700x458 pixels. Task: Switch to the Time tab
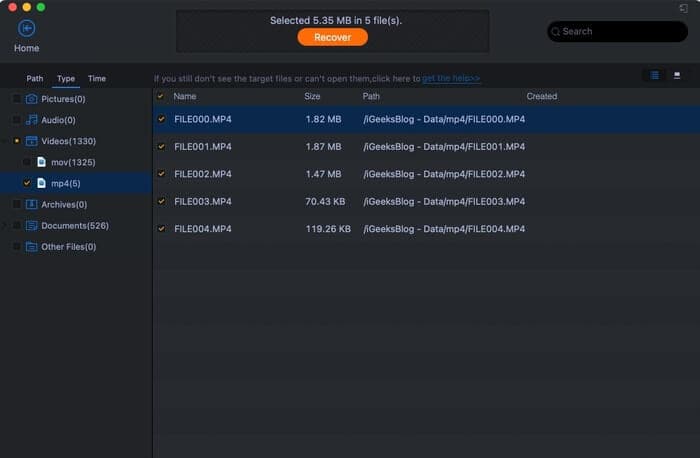(97, 79)
